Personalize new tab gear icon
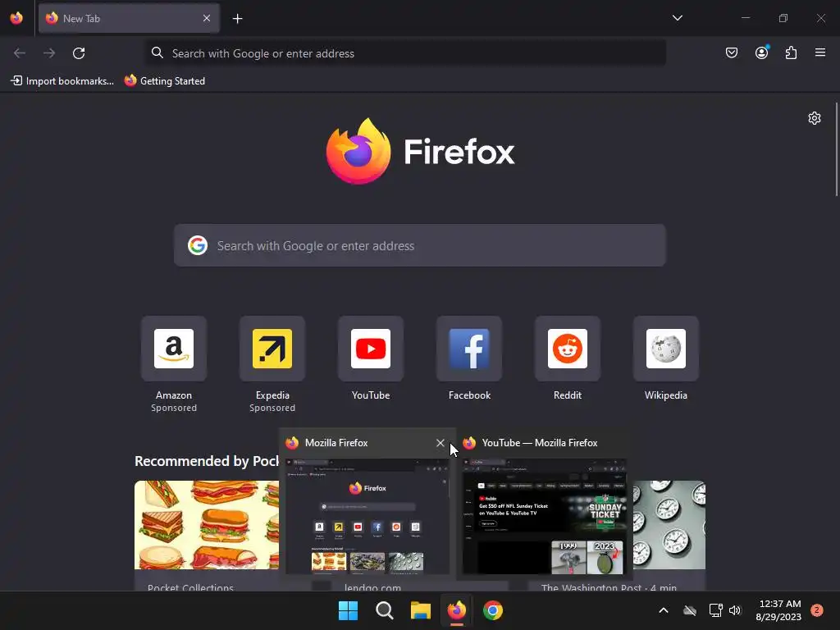Screen dimensions: 840x630 (x=815, y=118)
